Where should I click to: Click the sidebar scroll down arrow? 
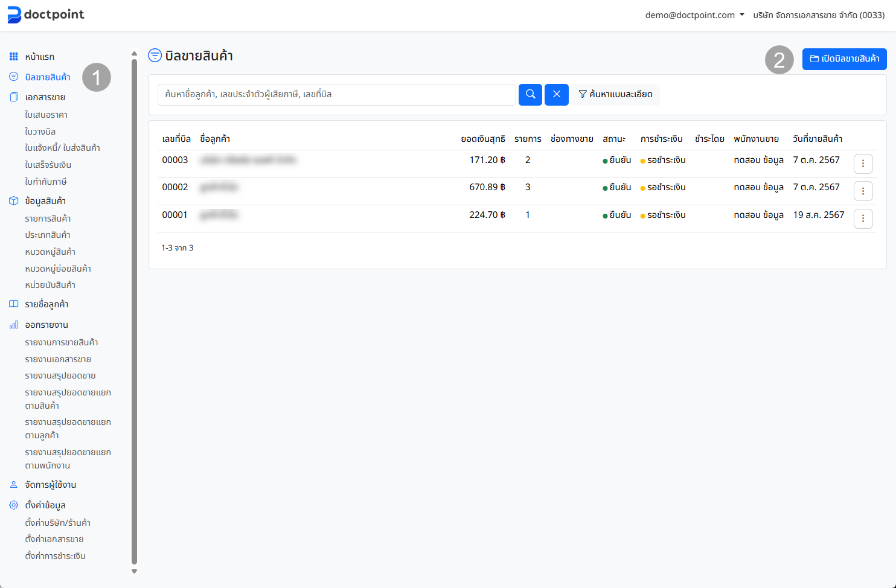pyautogui.click(x=134, y=571)
